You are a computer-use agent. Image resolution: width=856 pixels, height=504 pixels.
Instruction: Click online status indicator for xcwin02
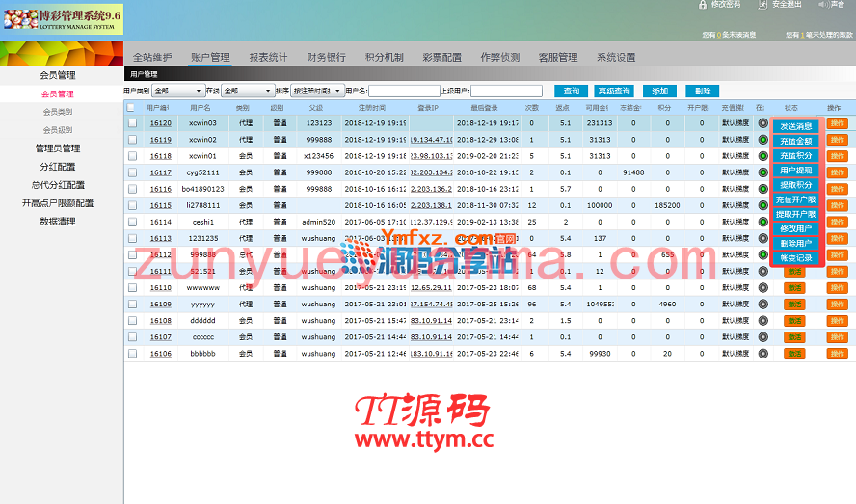[x=763, y=140]
